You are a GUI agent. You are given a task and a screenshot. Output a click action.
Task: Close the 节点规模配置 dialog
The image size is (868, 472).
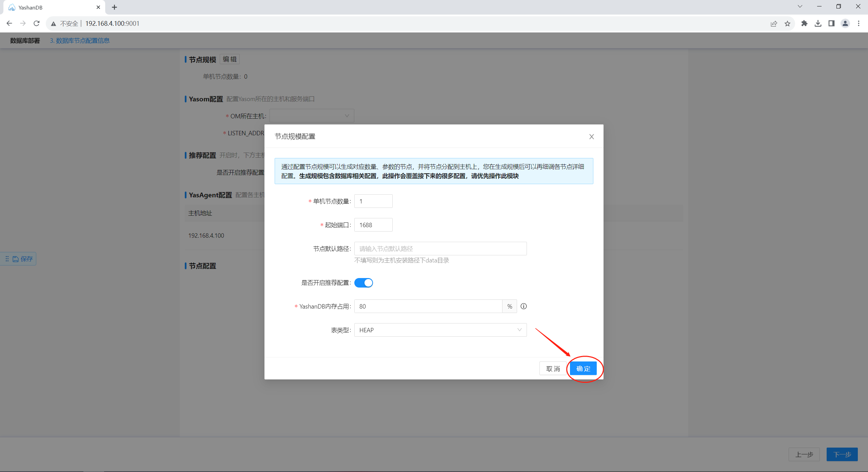coord(591,137)
